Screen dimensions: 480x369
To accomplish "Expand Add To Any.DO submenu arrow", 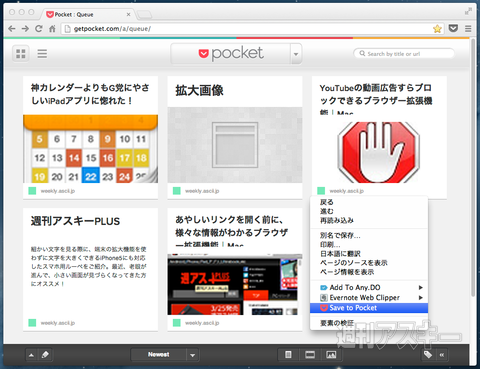I will [421, 287].
